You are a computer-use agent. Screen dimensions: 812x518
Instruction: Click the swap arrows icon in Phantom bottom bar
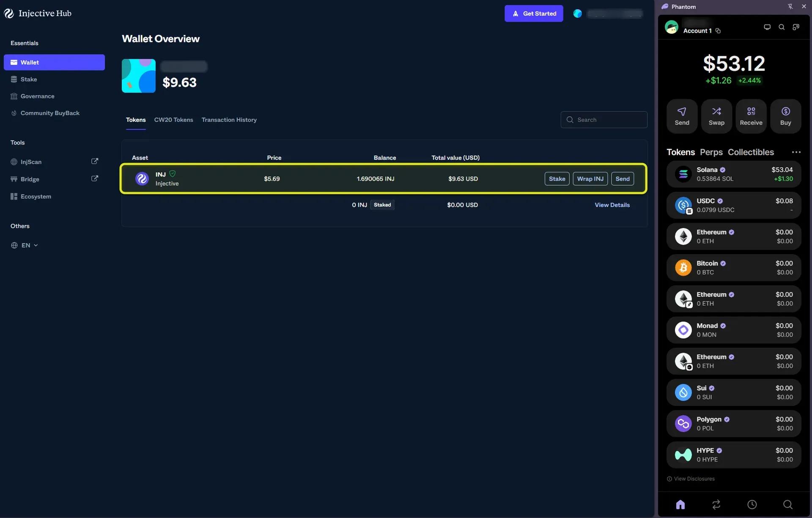(716, 504)
